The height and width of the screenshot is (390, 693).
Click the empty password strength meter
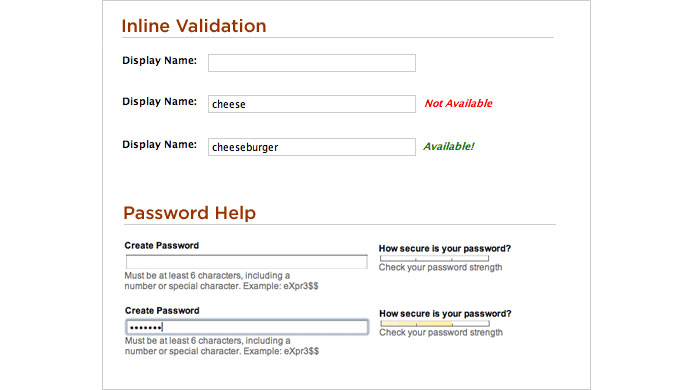coord(434,258)
